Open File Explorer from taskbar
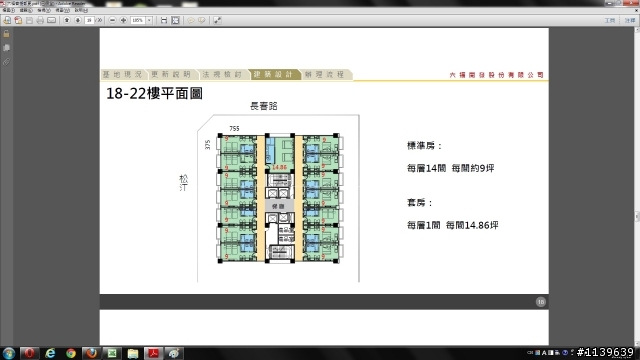The height and width of the screenshot is (360, 640). pyautogui.click(x=133, y=353)
